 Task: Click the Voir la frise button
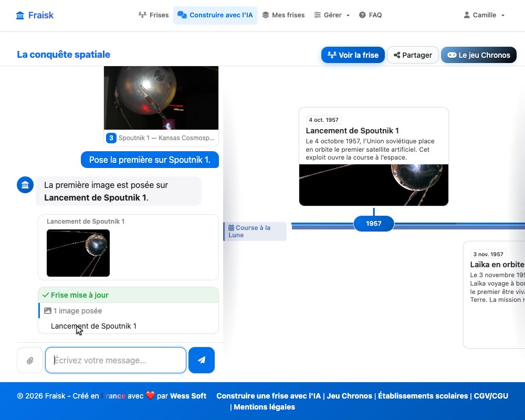click(353, 55)
